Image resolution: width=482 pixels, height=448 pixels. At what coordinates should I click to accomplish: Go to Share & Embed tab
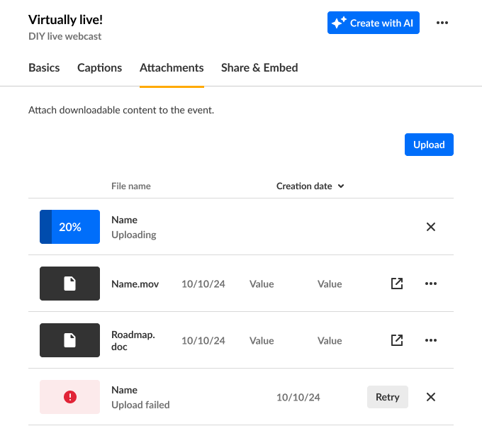pos(259,68)
